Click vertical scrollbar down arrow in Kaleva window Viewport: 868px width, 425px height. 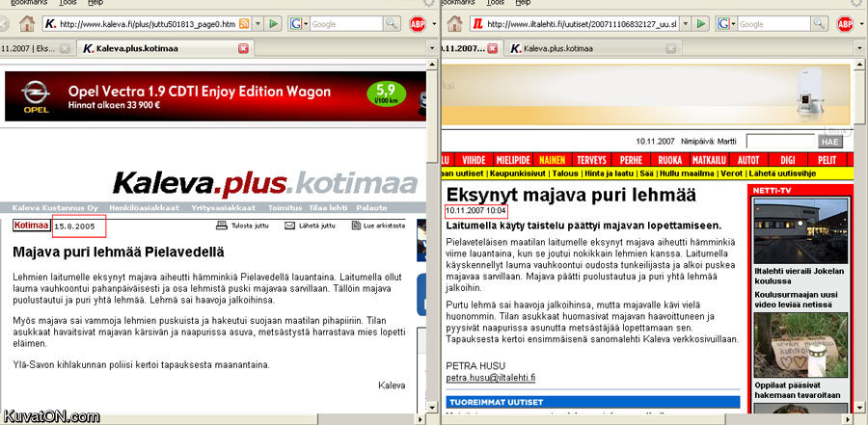click(432, 408)
